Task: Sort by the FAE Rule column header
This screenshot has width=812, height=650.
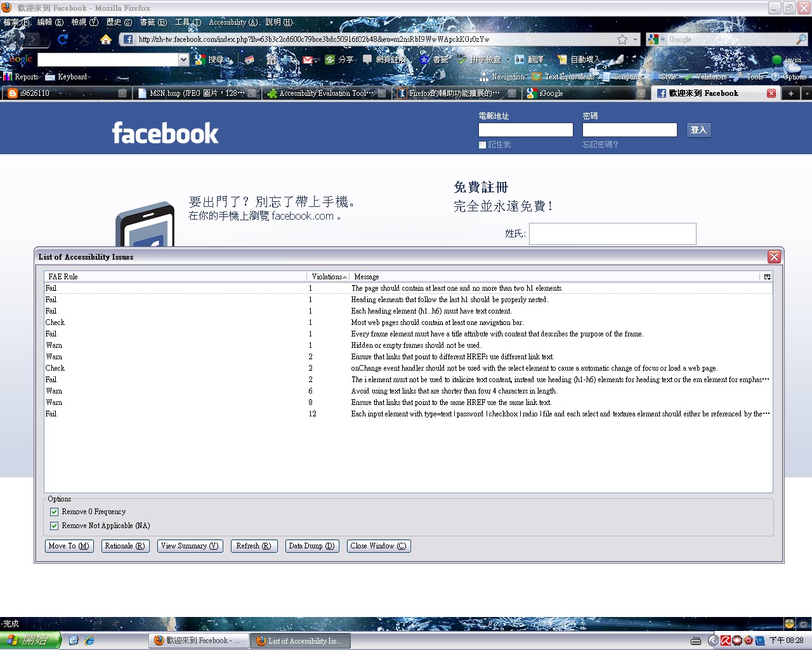Action: [x=176, y=277]
